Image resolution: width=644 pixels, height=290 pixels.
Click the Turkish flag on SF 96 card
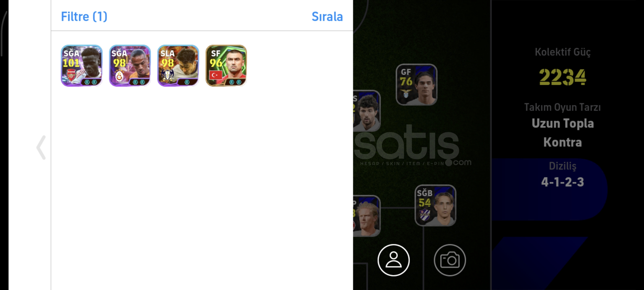[x=215, y=75]
